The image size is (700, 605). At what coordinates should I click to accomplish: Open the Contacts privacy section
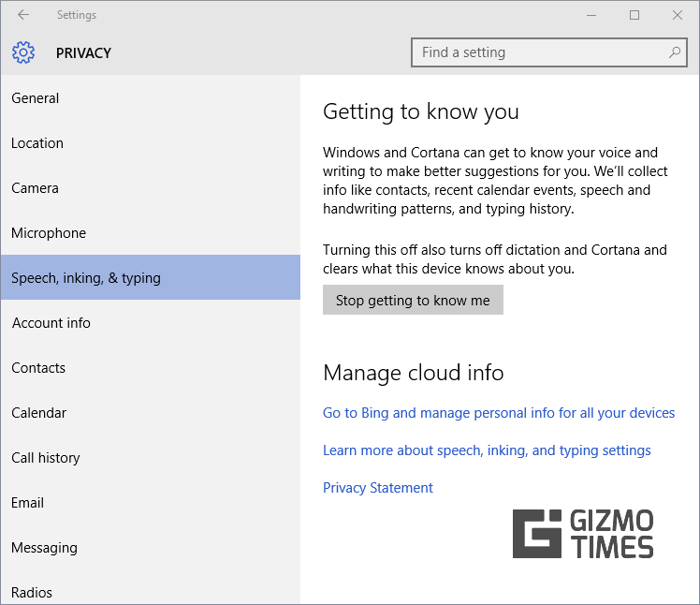(x=151, y=368)
